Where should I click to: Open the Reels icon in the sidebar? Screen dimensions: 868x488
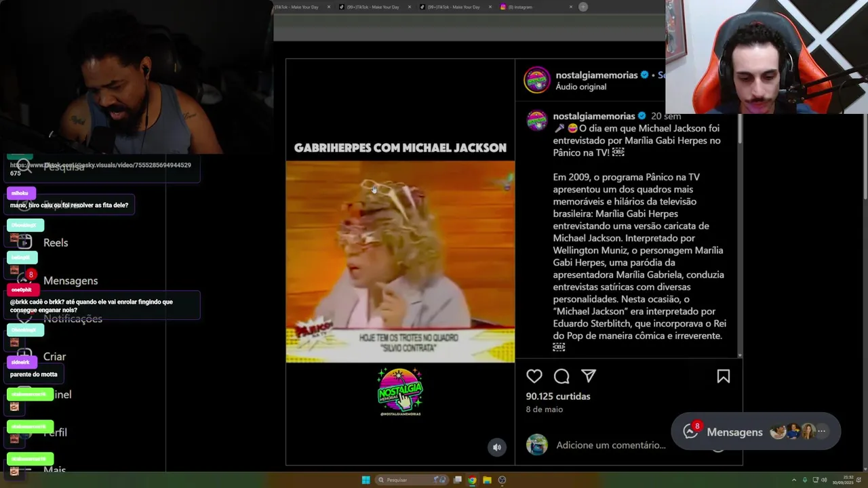24,242
